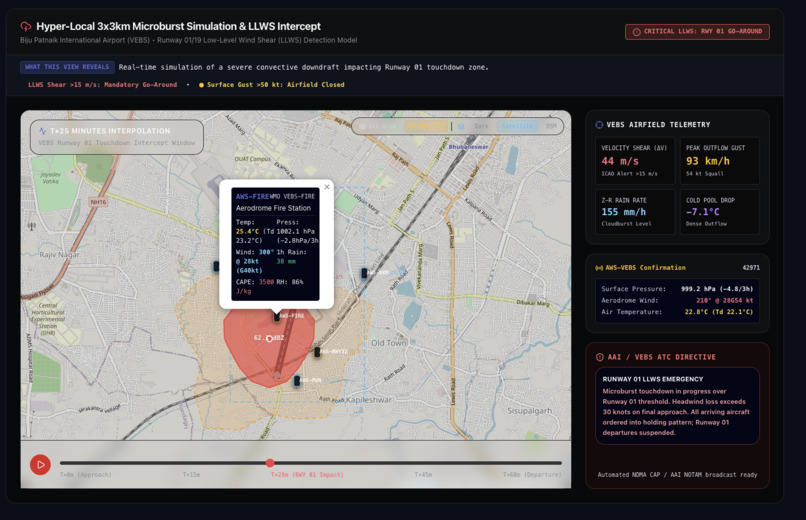The image size is (806, 520).
Task: Click the AWS-VEBS Confirmation signal icon
Action: [x=599, y=268]
